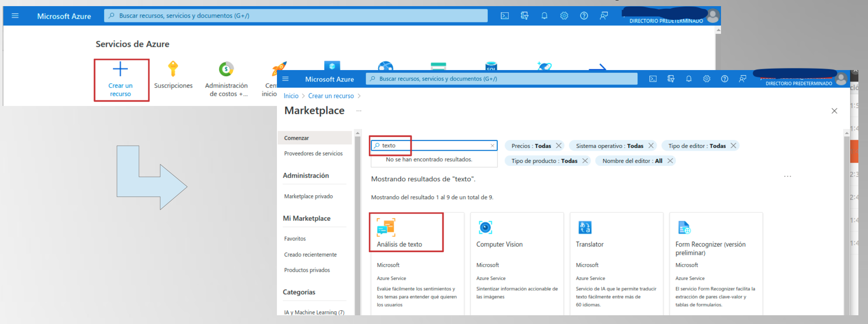Open the Marketplace window hamburger menu
Image resolution: width=868 pixels, height=324 pixels.
(286, 79)
